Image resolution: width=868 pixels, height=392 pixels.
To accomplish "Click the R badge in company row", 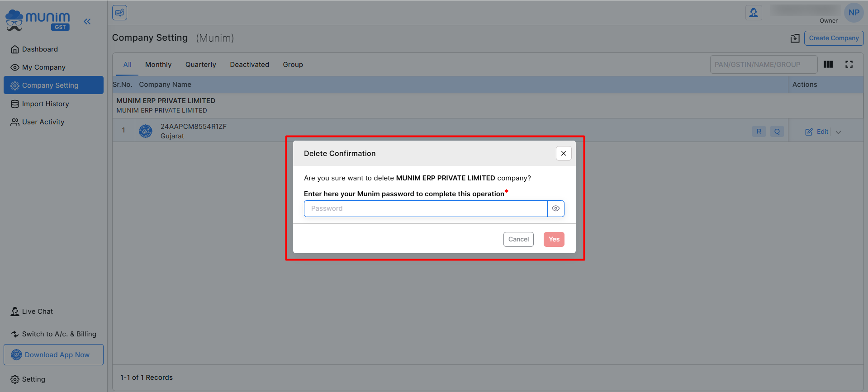I will pyautogui.click(x=759, y=132).
